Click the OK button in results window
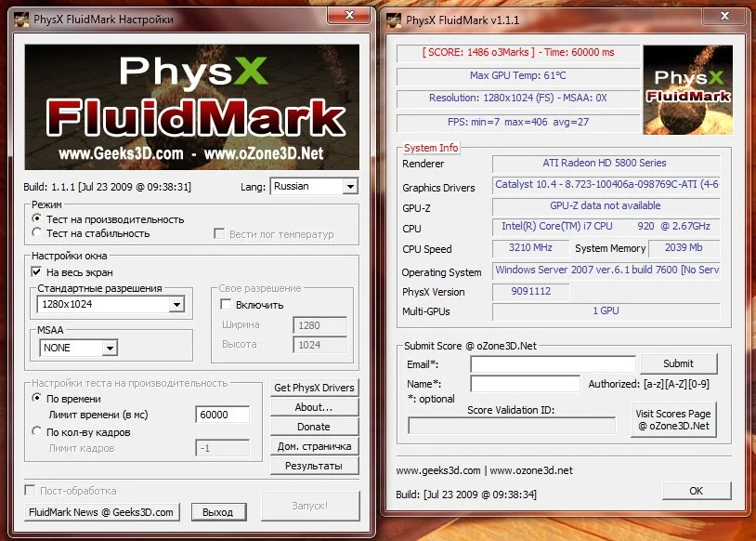 pyautogui.click(x=697, y=491)
